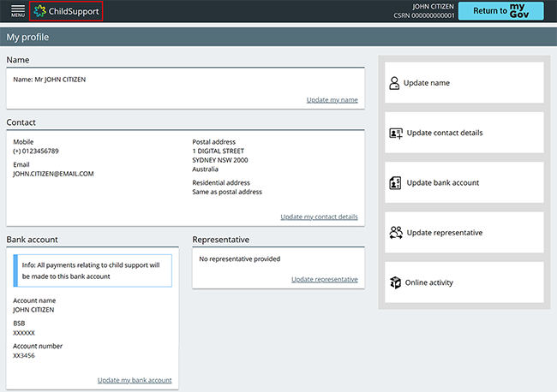Select Update bank account tile label
This screenshot has width=557, height=392.
(x=442, y=182)
